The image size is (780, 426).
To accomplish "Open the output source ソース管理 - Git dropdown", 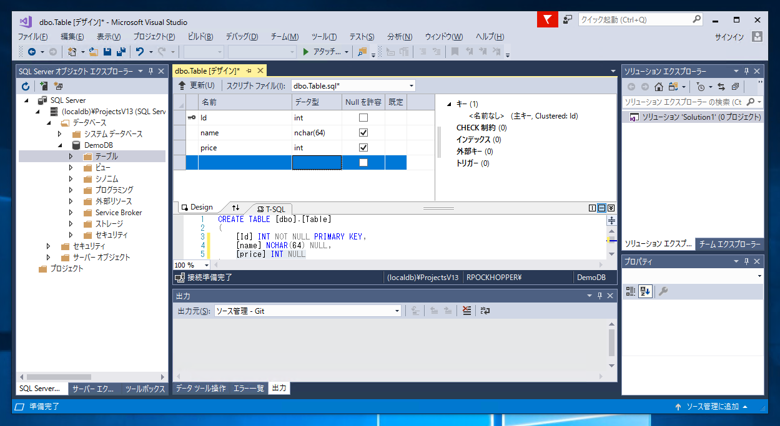I will (x=397, y=311).
